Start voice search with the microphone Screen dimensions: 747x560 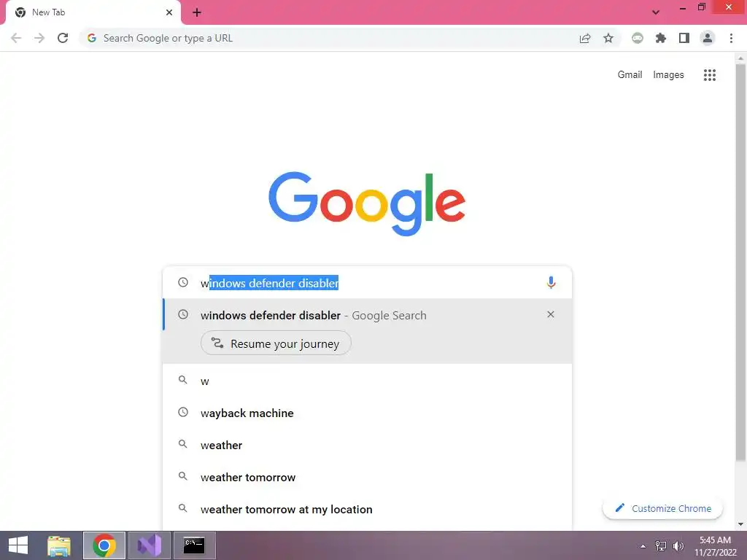tap(551, 283)
